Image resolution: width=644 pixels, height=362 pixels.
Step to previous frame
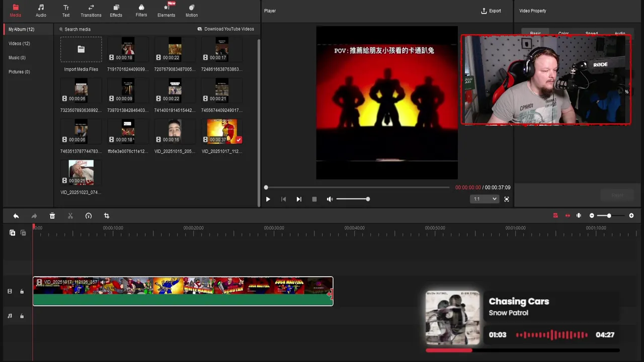(x=283, y=199)
